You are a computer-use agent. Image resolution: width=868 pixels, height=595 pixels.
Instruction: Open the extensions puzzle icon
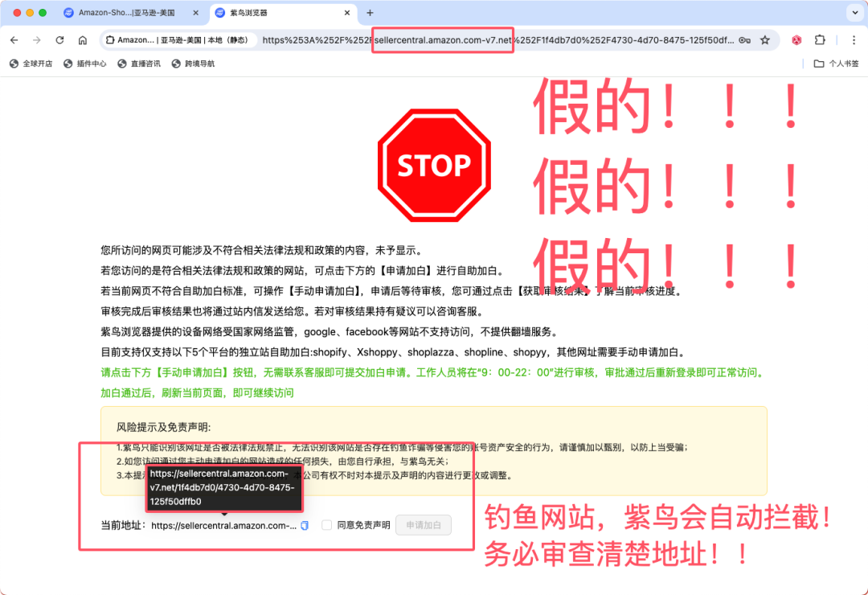(x=820, y=40)
